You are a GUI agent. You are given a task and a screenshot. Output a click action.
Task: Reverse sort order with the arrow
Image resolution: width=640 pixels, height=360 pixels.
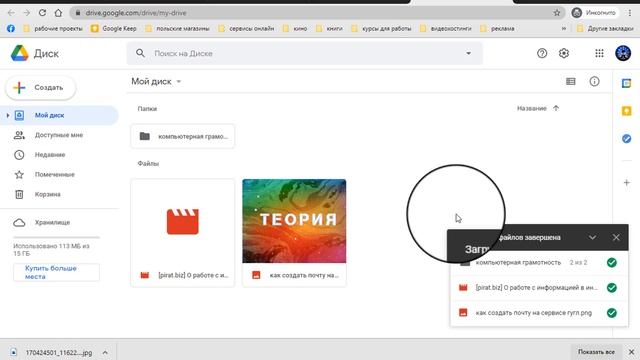[x=556, y=108]
